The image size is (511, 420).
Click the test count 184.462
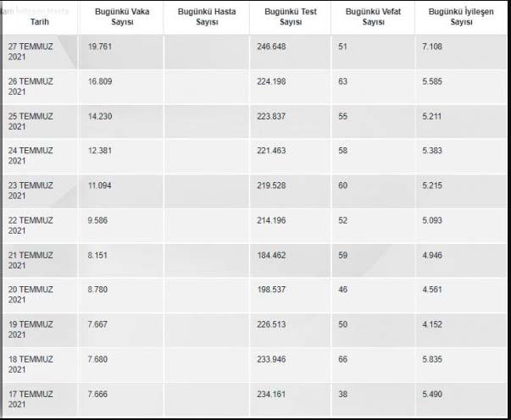(x=271, y=255)
